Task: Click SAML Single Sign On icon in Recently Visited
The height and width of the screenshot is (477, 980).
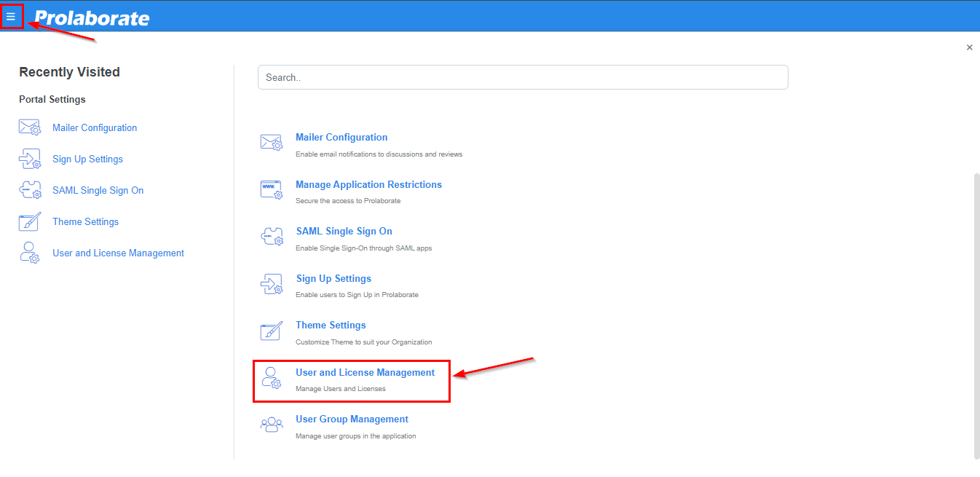Action: [x=29, y=190]
